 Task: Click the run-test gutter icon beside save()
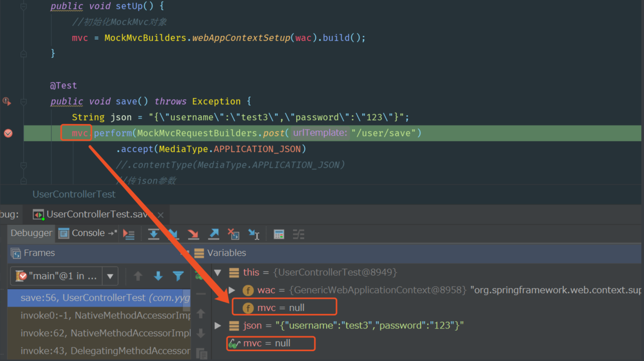(6, 101)
